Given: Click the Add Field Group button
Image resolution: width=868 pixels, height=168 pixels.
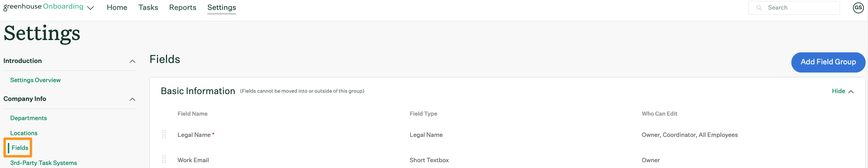Looking at the screenshot, I should [x=828, y=62].
